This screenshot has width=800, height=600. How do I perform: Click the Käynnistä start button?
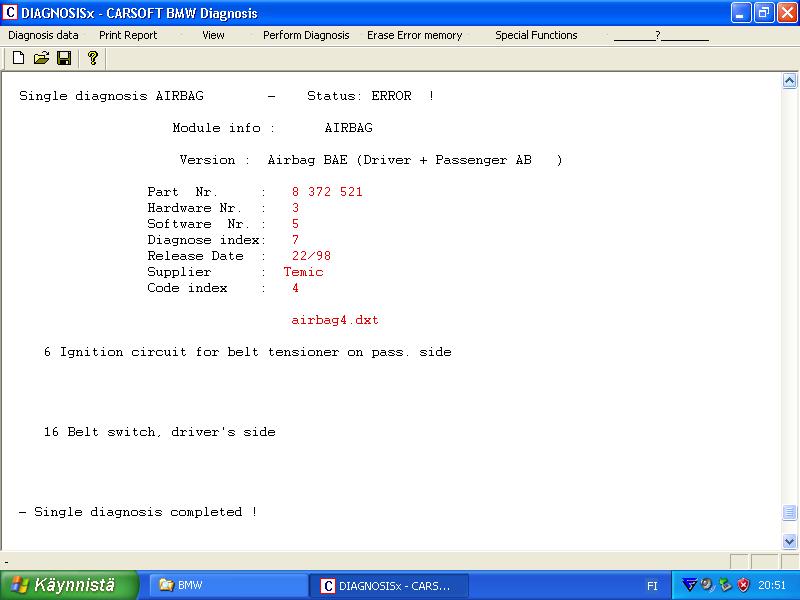click(x=68, y=585)
